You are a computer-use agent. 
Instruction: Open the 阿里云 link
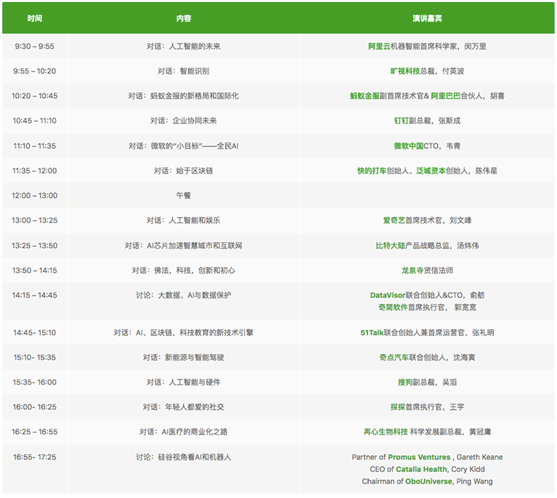[x=379, y=46]
